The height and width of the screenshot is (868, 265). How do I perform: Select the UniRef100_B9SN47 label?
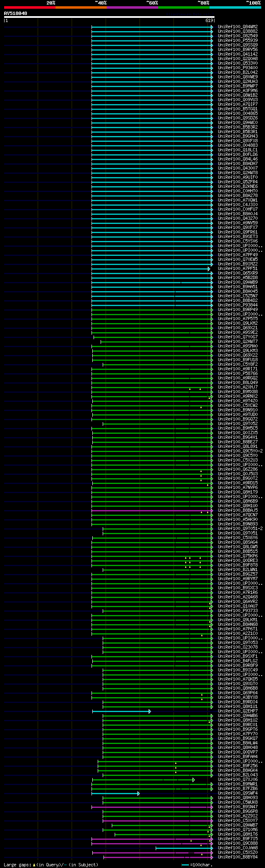click(x=238, y=807)
